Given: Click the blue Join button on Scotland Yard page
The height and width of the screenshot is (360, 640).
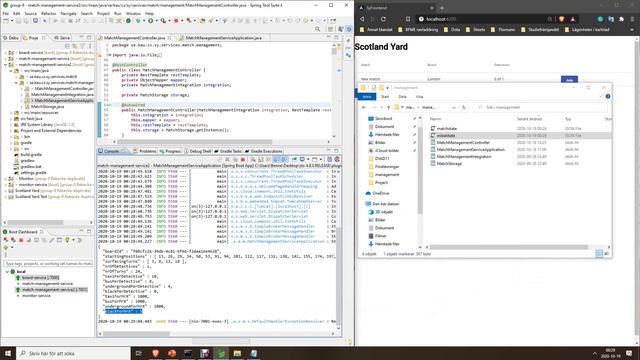Looking at the screenshot, I should [569, 80].
